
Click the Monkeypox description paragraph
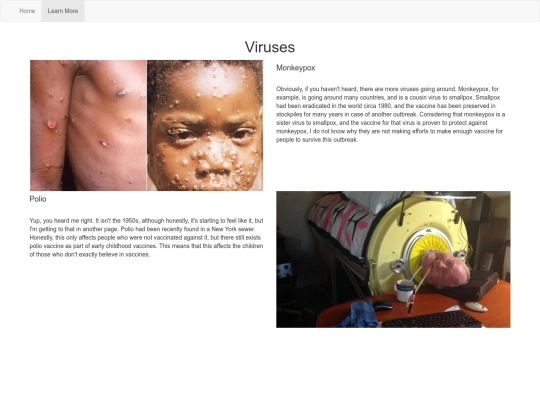click(x=391, y=114)
